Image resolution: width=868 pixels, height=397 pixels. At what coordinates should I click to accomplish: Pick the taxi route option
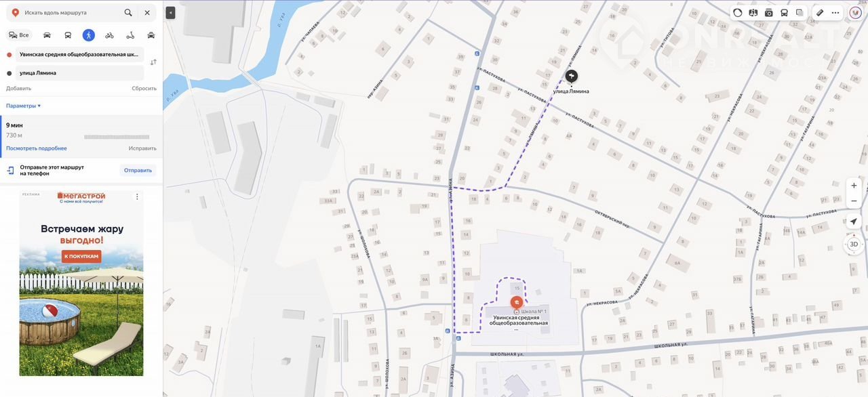pyautogui.click(x=151, y=35)
